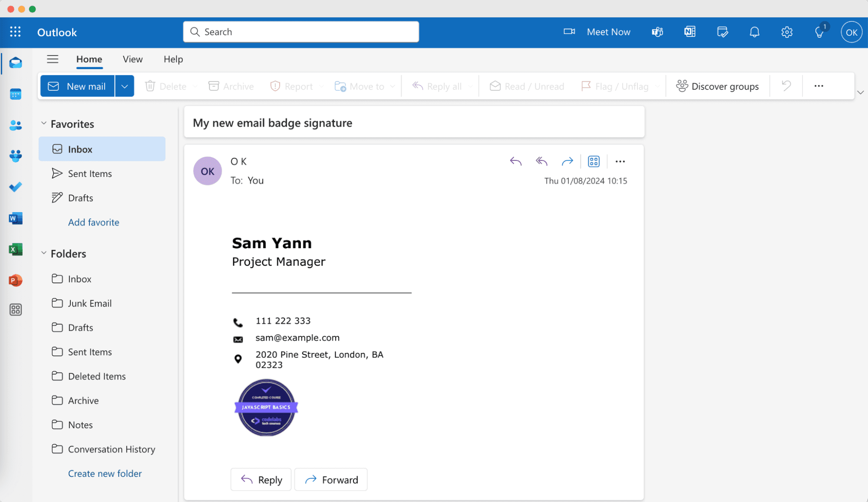Reply to Sam Yann's email

[261, 479]
